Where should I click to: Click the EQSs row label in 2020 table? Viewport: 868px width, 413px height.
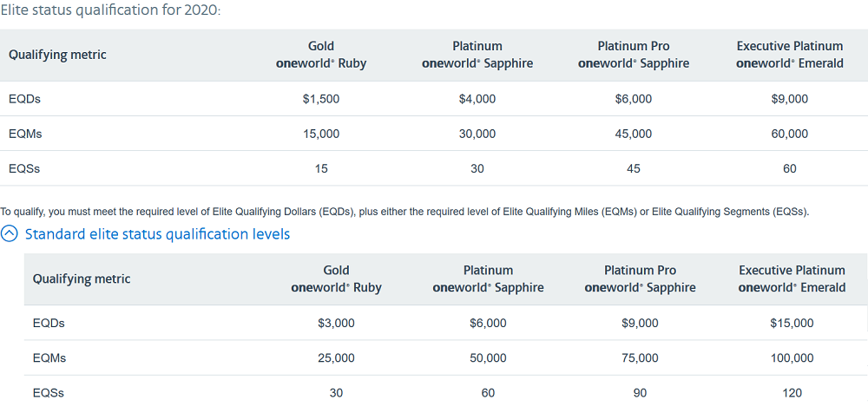tap(24, 169)
